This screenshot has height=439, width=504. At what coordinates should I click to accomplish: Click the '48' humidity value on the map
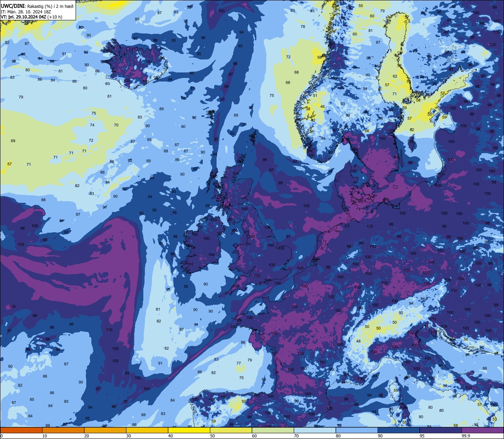point(358,341)
